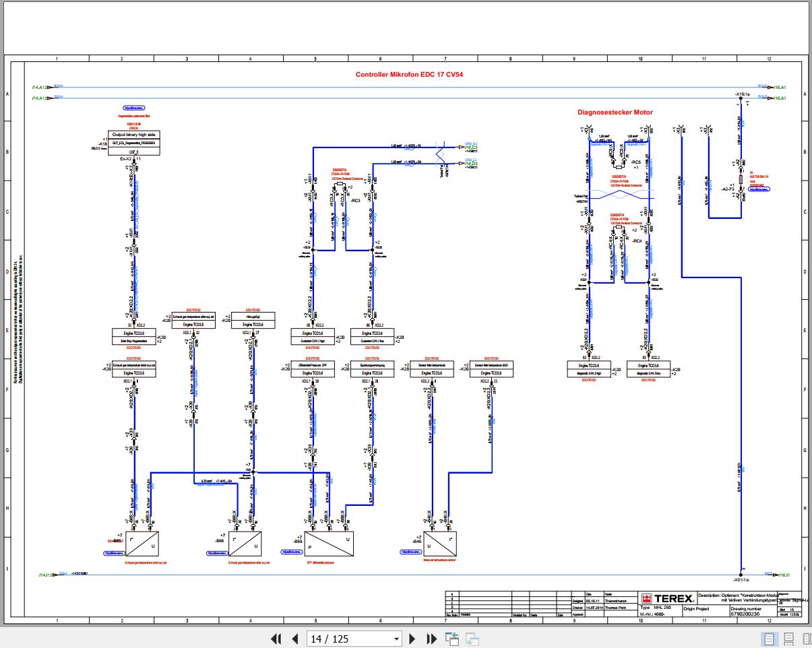Follow the /16.C3 cross-reference link

(x=471, y=147)
